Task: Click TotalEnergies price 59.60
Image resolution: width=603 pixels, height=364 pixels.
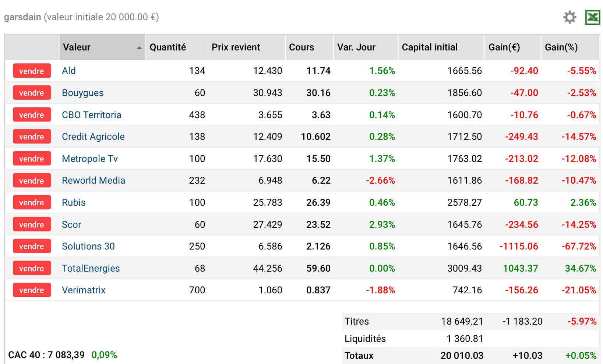Action: pyautogui.click(x=318, y=268)
